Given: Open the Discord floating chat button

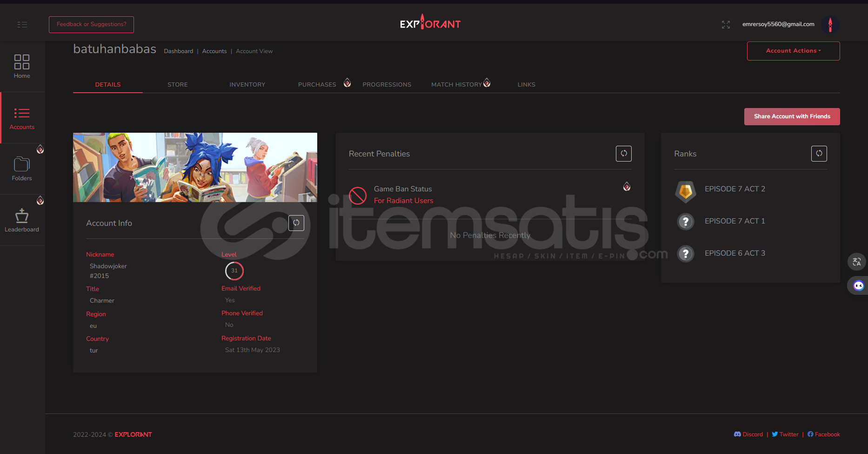Looking at the screenshot, I should 858,285.
